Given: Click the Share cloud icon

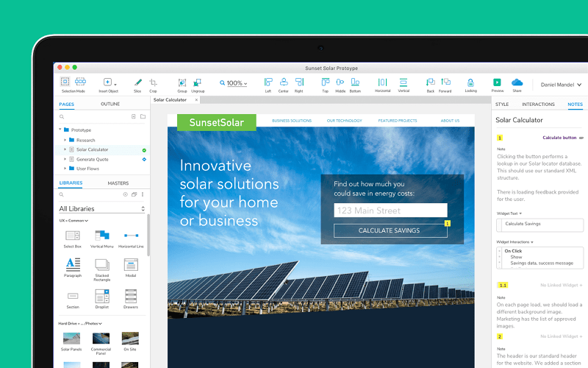Looking at the screenshot, I should click(517, 82).
